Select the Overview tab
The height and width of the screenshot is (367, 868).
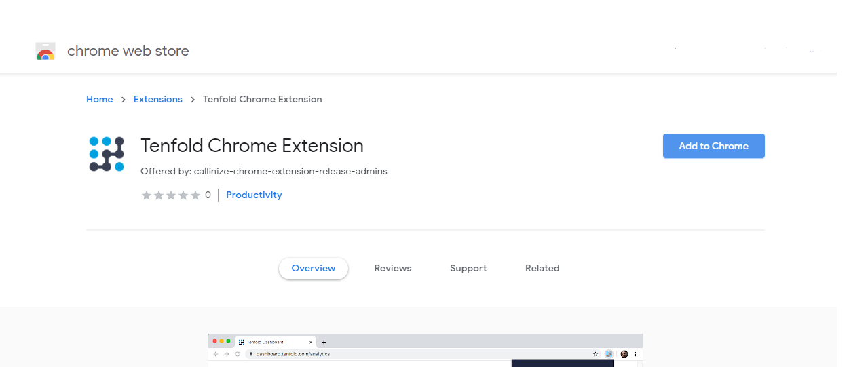tap(314, 268)
